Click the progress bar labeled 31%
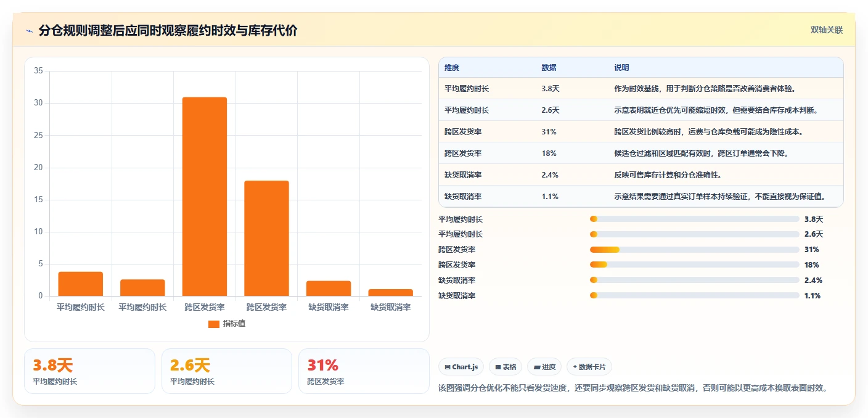This screenshot has width=868, height=418. [x=695, y=250]
